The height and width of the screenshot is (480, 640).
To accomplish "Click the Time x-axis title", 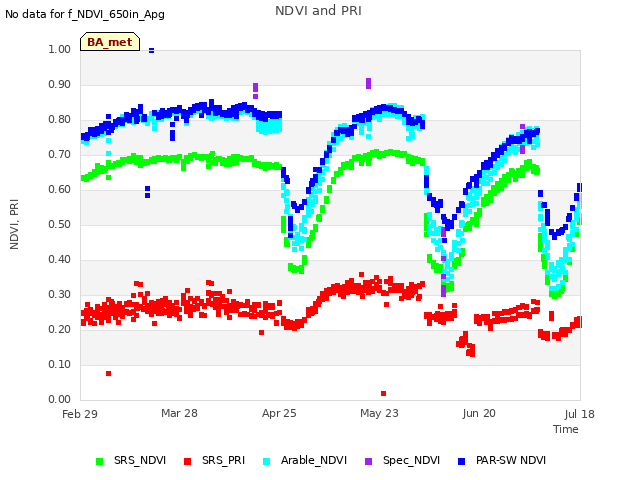I will [566, 429].
